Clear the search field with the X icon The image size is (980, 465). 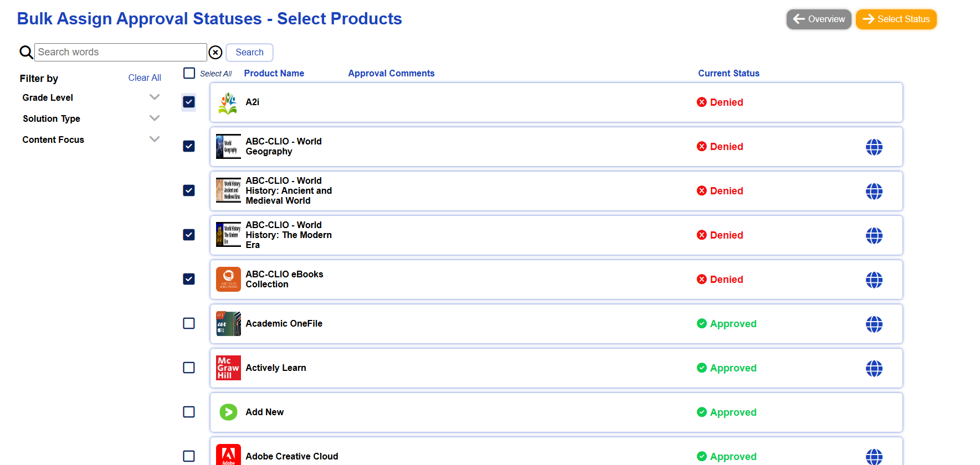pos(216,53)
